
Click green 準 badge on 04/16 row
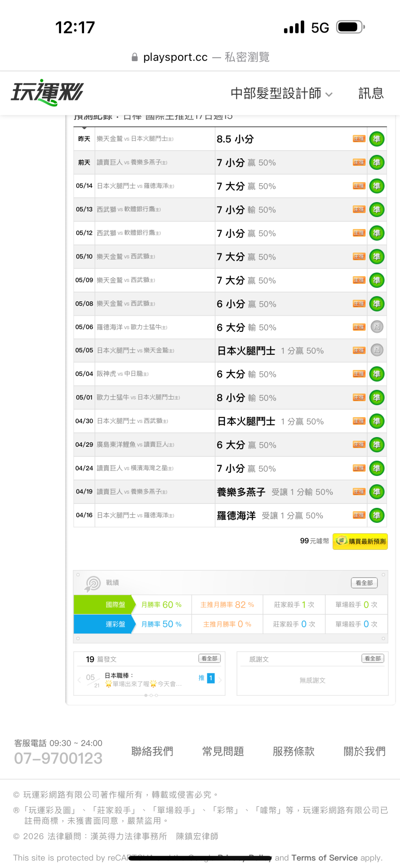click(377, 515)
